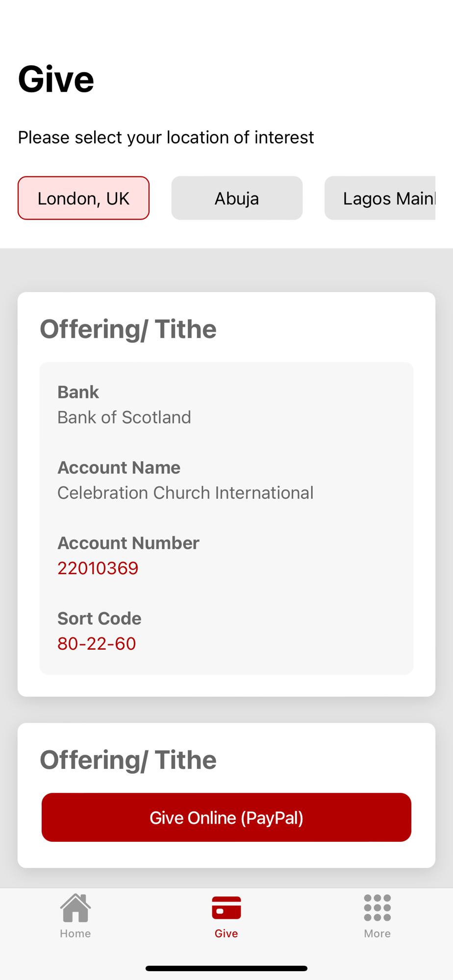
Task: Tap the Home house icon
Action: (x=75, y=907)
